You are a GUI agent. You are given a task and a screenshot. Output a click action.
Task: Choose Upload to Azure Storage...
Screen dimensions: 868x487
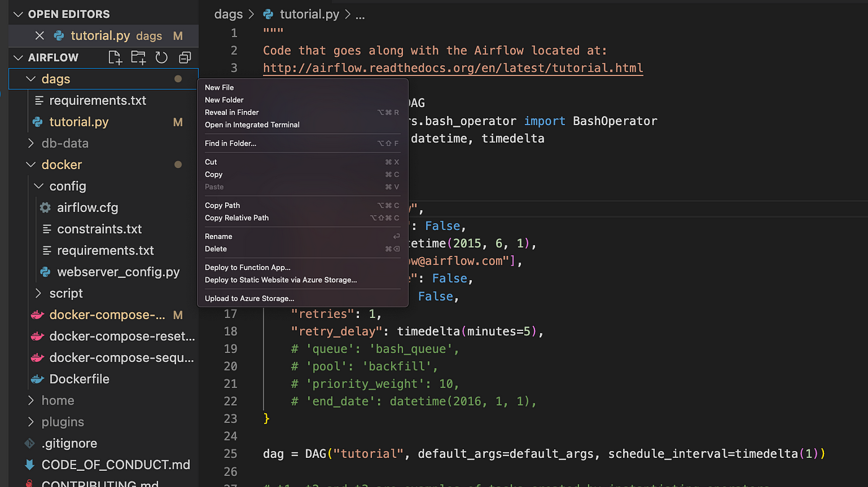pyautogui.click(x=303, y=298)
